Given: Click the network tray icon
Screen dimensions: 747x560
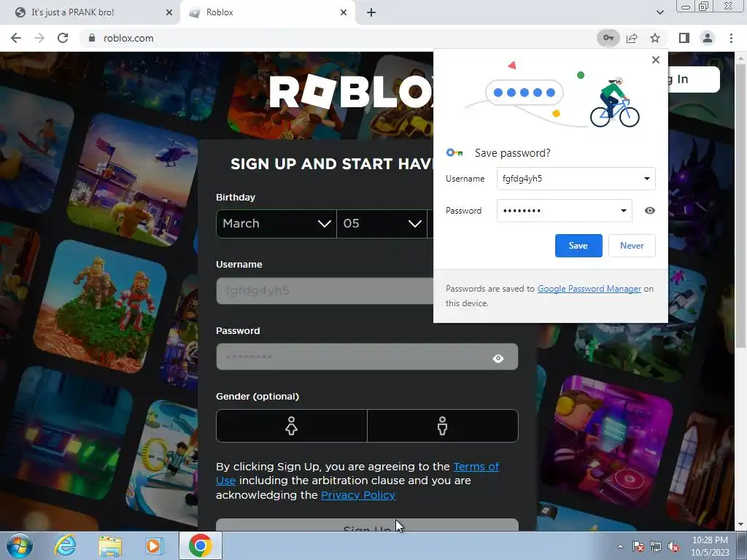Looking at the screenshot, I should (656, 546).
